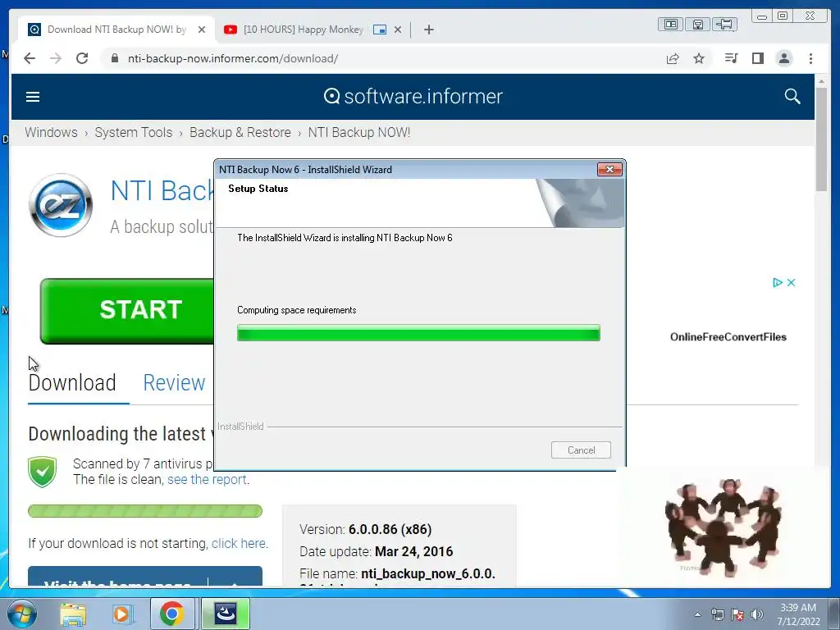Select the Download page tab
This screenshot has width=840, height=630.
coord(72,383)
